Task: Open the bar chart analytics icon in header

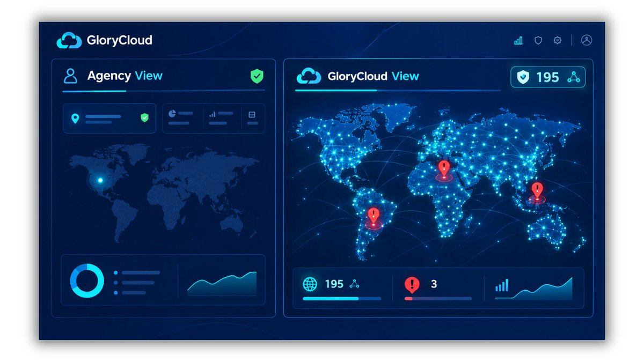Action: coord(518,40)
